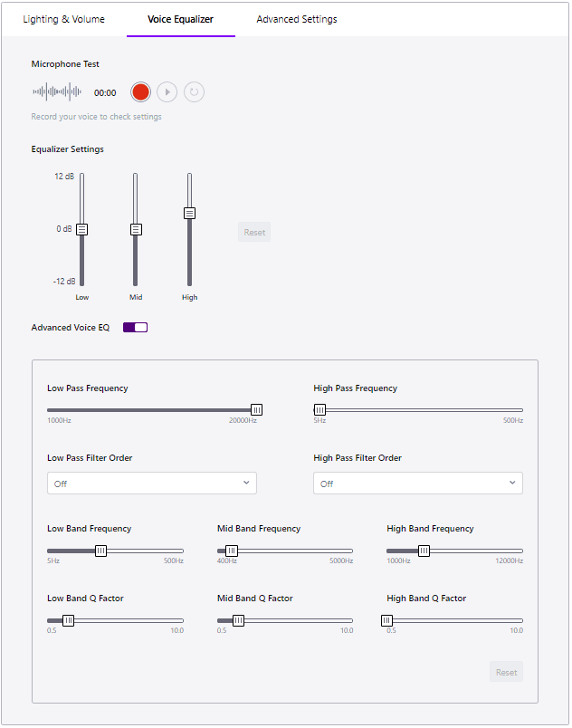
Task: Switch to the Lighting & Volume tab
Action: pyautogui.click(x=63, y=19)
